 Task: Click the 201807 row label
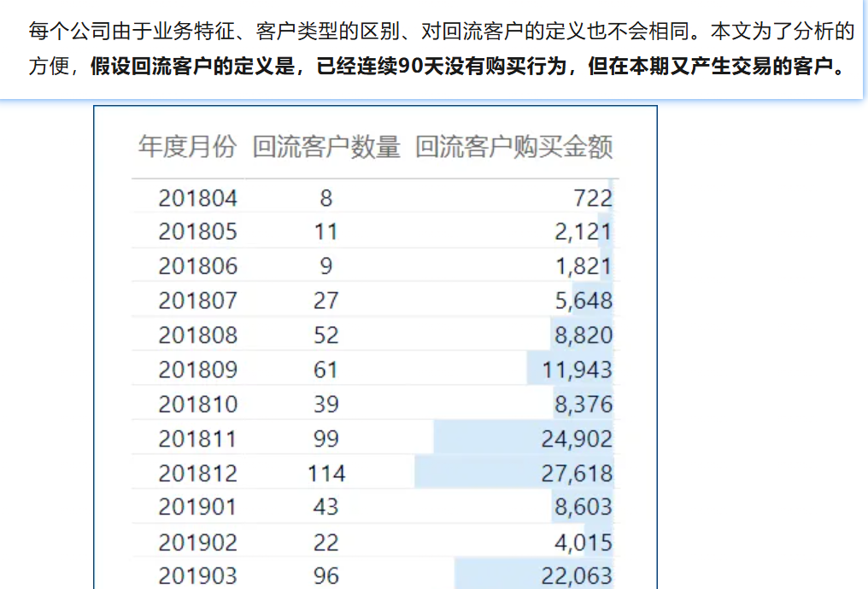[x=197, y=300]
